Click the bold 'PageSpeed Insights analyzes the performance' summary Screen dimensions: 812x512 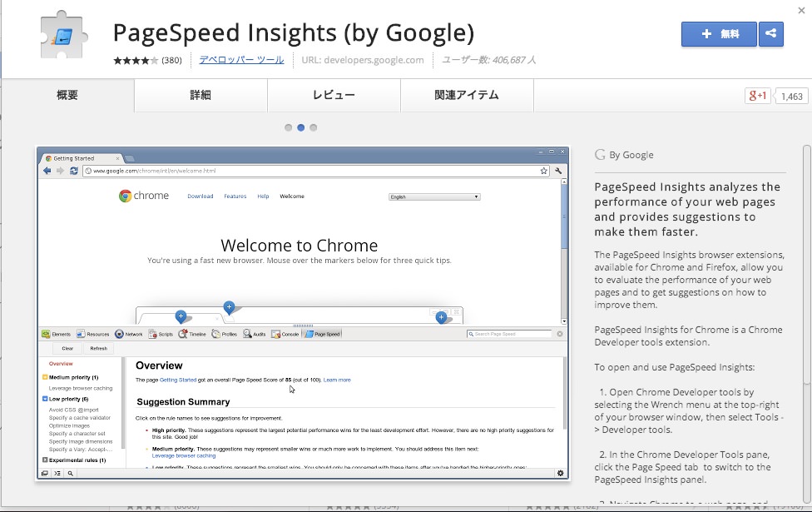click(687, 209)
